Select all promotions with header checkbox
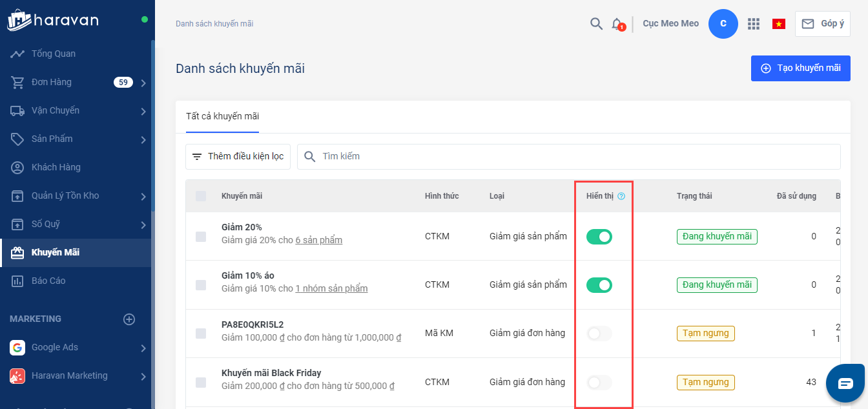Viewport: 868px width, 409px height. point(201,196)
